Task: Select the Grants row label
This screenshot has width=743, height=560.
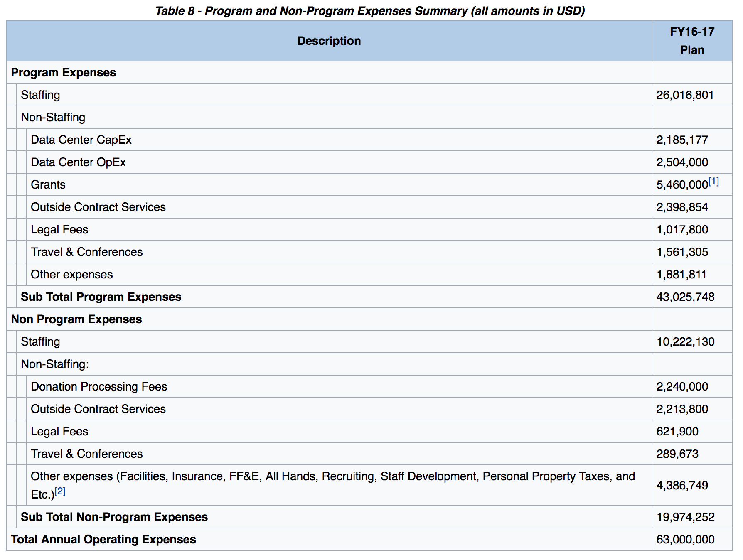Action: [48, 184]
